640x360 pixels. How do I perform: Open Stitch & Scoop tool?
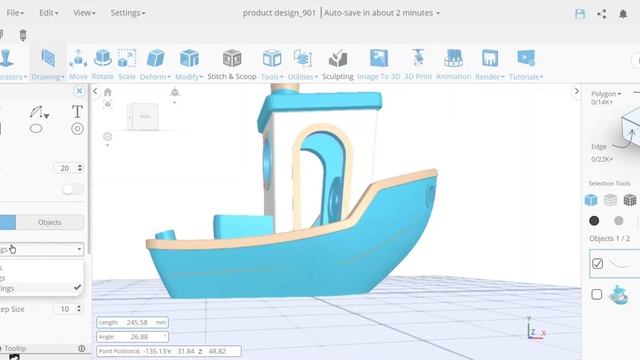pyautogui.click(x=232, y=64)
